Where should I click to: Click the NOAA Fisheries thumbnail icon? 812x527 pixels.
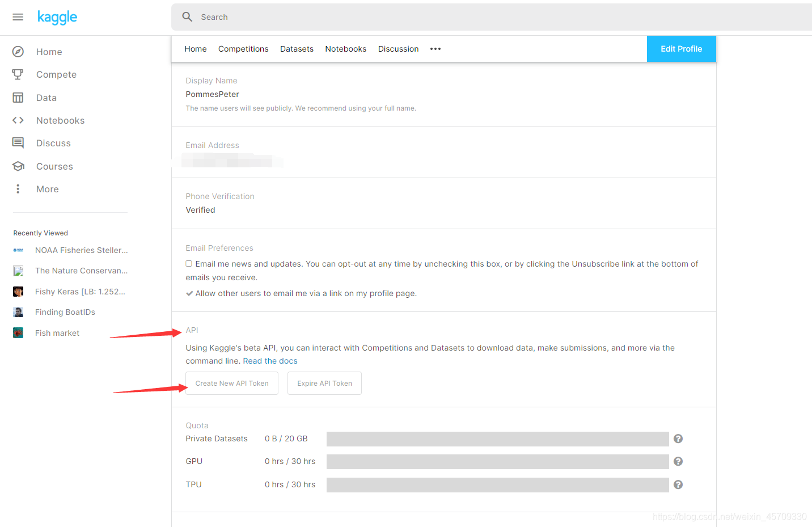click(x=18, y=250)
